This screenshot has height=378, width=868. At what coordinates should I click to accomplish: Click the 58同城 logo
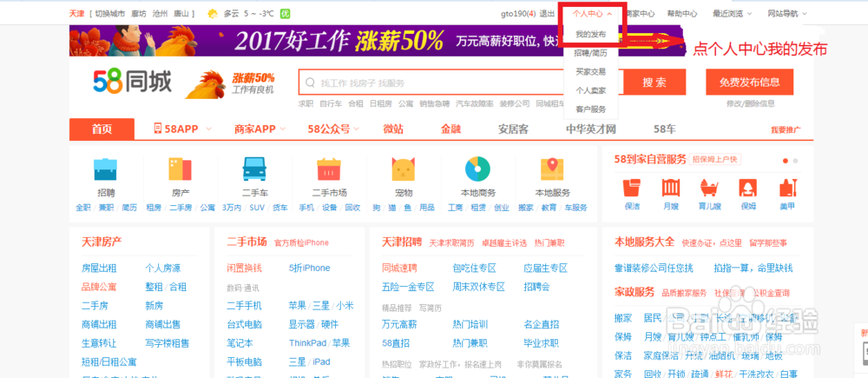132,83
